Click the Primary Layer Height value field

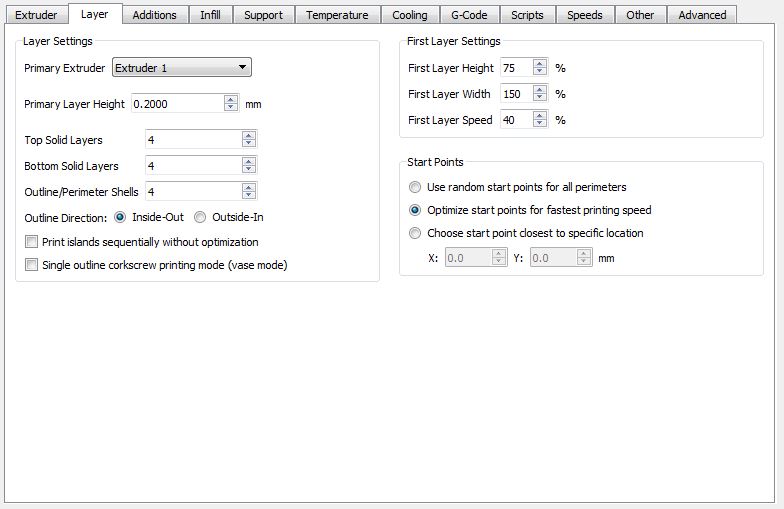click(x=178, y=104)
